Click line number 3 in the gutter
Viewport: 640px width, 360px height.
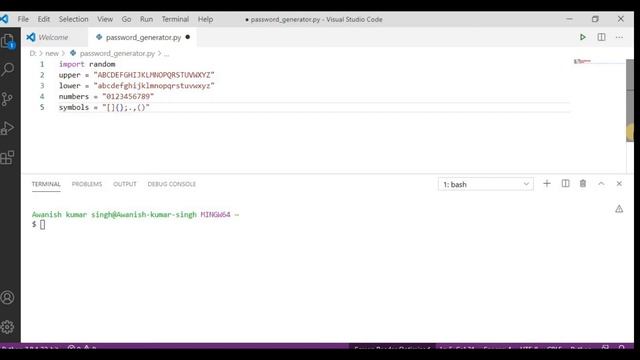[x=42, y=86]
